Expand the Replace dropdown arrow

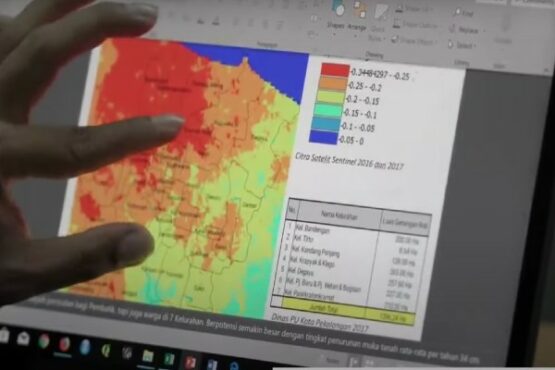coord(484,30)
